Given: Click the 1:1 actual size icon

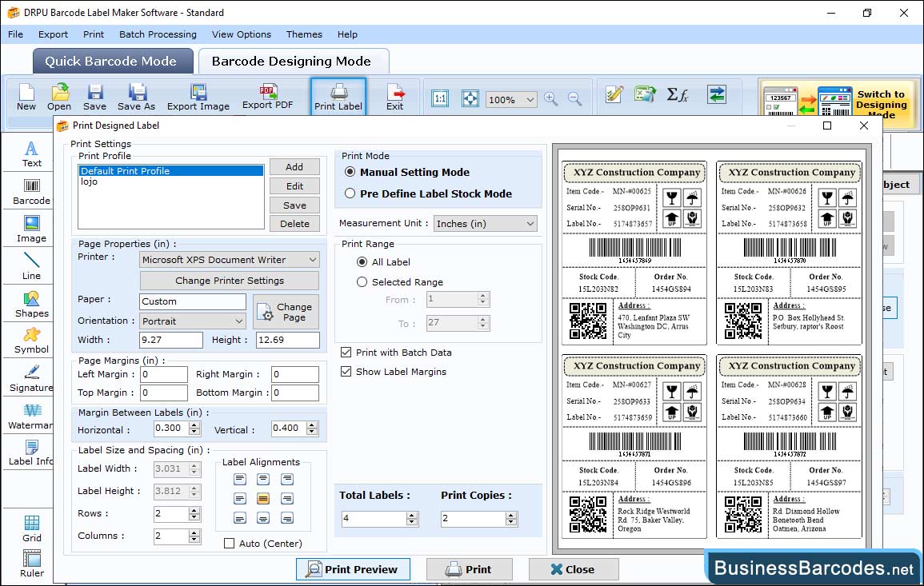Looking at the screenshot, I should point(440,98).
